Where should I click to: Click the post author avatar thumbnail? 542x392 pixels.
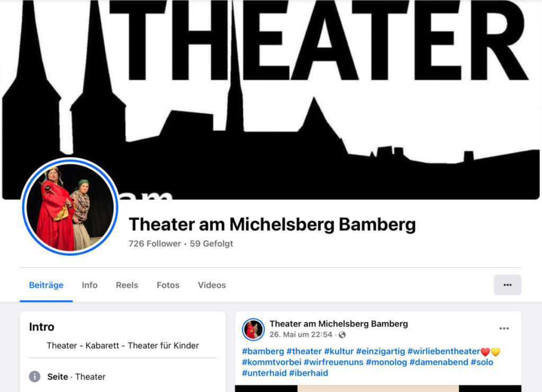point(254,329)
